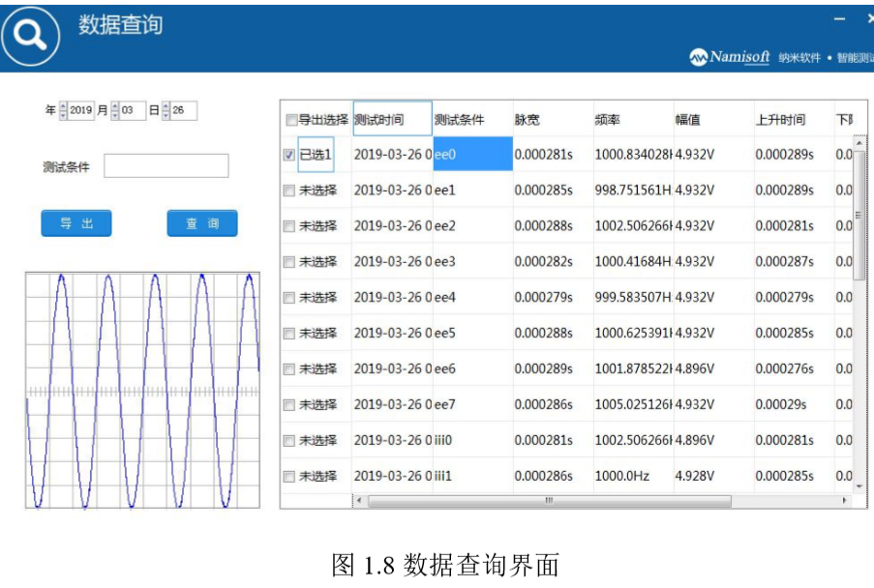
Task: Toggle the 导出选择 header checkbox
Action: (x=291, y=120)
